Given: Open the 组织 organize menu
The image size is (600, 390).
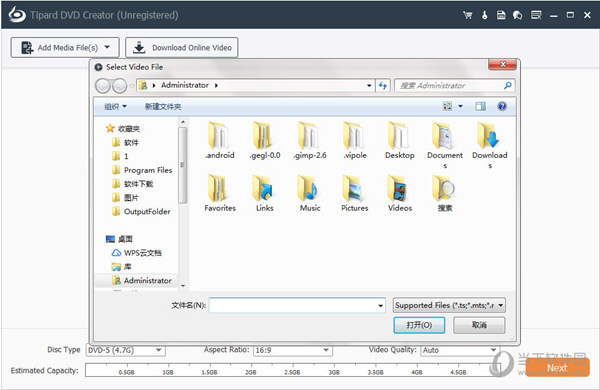Looking at the screenshot, I should coord(115,106).
